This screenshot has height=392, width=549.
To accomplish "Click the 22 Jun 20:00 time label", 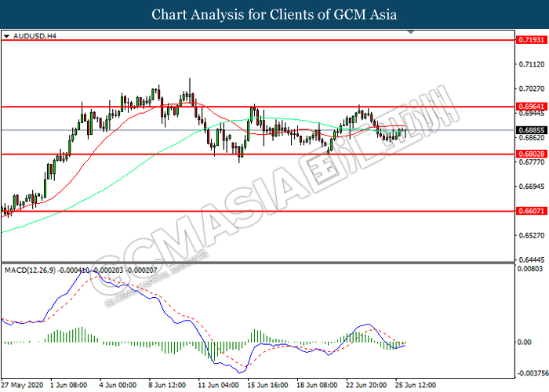I will (366, 385).
